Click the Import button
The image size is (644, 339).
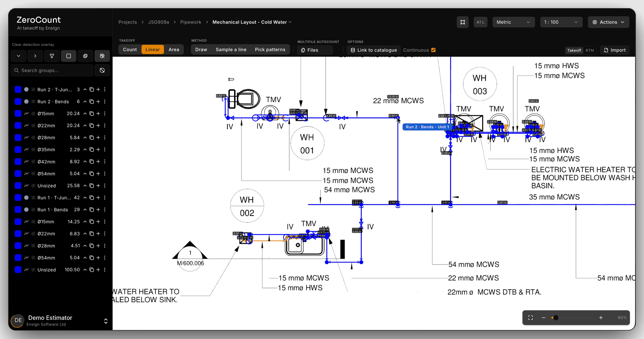tap(615, 50)
